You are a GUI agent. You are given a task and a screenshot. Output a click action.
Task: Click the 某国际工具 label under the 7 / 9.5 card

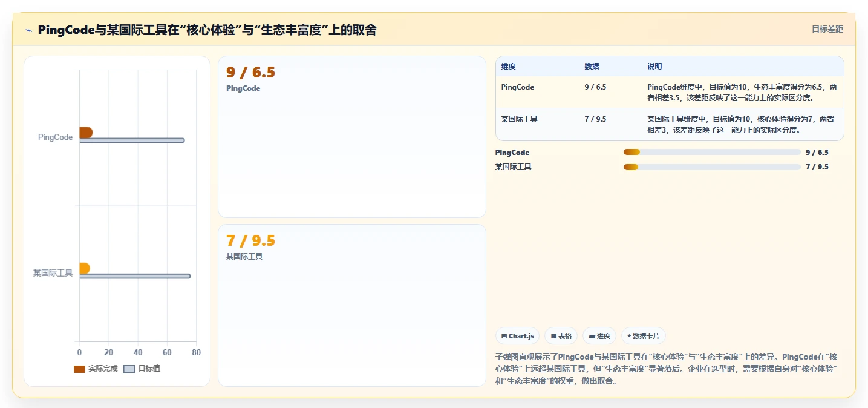coord(244,257)
